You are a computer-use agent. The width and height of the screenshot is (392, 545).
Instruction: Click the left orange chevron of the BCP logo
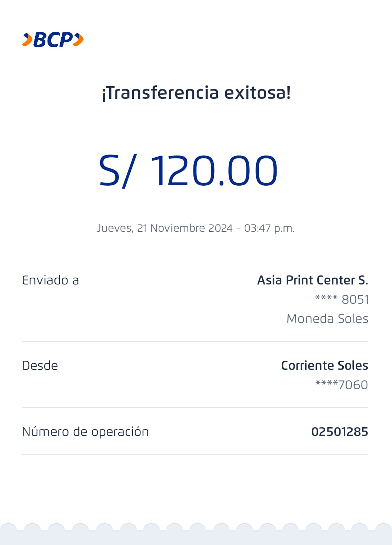click(28, 40)
